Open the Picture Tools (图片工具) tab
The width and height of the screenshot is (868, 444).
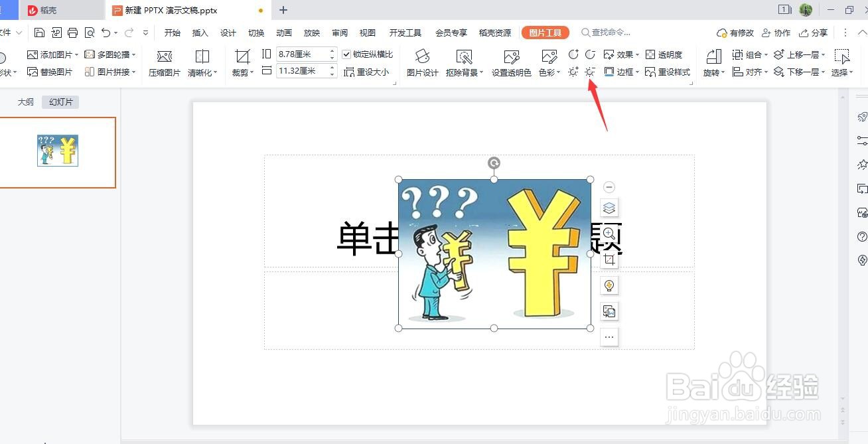pyautogui.click(x=545, y=33)
